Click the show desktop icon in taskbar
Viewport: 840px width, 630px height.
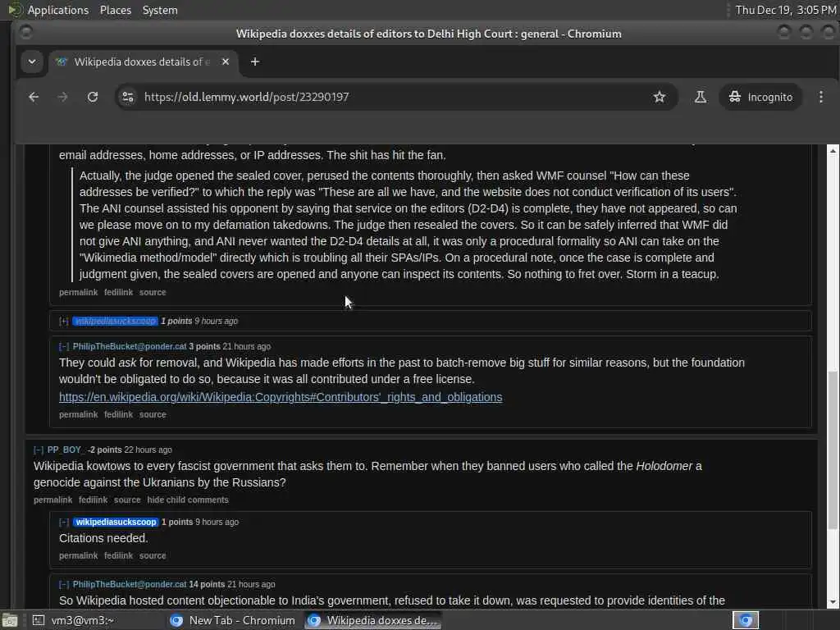click(10, 621)
